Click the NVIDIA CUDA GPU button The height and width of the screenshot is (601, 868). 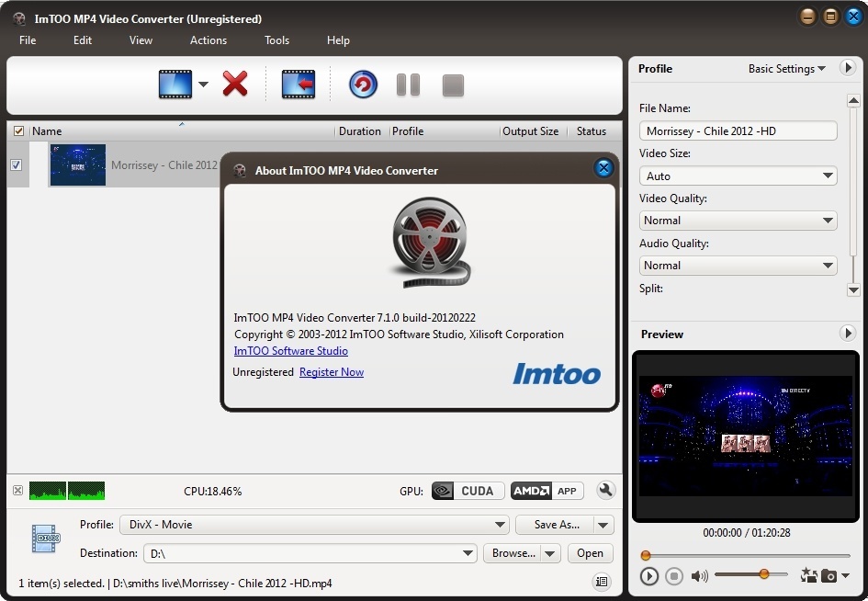pos(468,491)
